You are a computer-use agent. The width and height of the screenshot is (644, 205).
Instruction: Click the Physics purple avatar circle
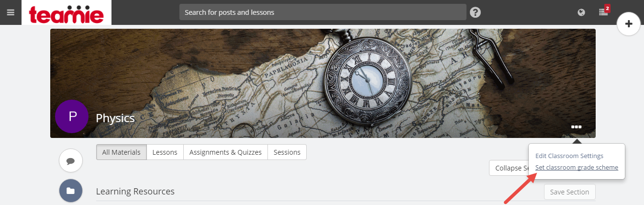[72, 116]
